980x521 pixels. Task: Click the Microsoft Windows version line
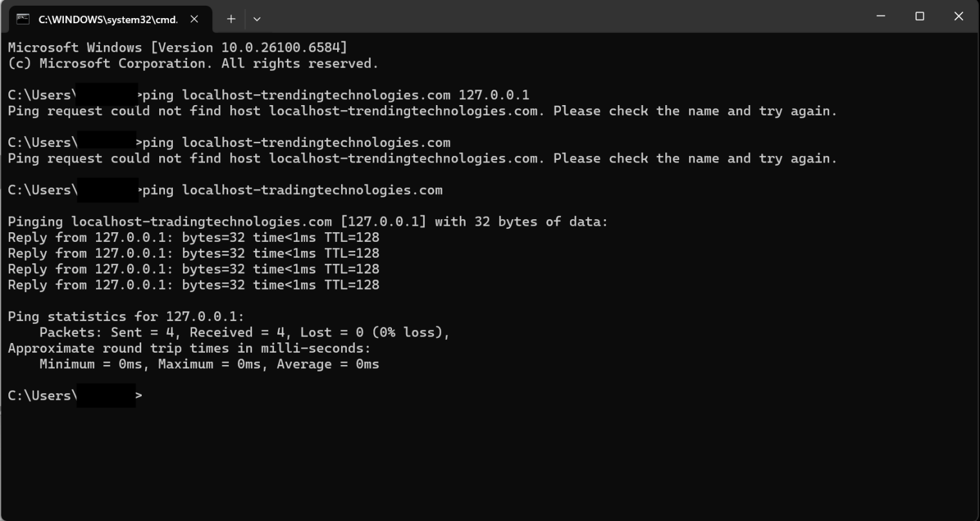point(177,48)
